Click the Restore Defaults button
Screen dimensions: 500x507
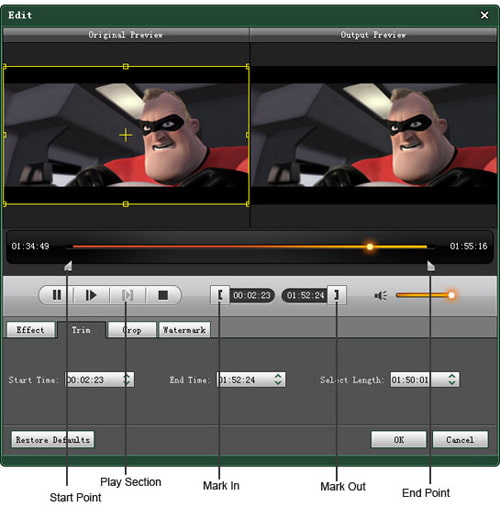(x=53, y=440)
